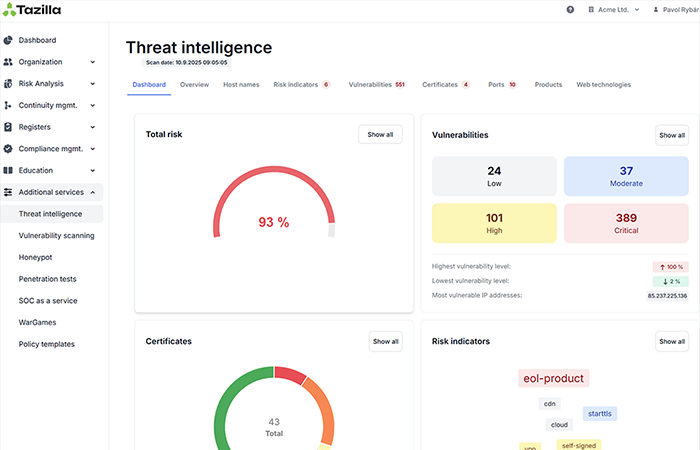700x450 pixels.
Task: Click the Compliance mgmt. badge icon
Action: pos(8,149)
